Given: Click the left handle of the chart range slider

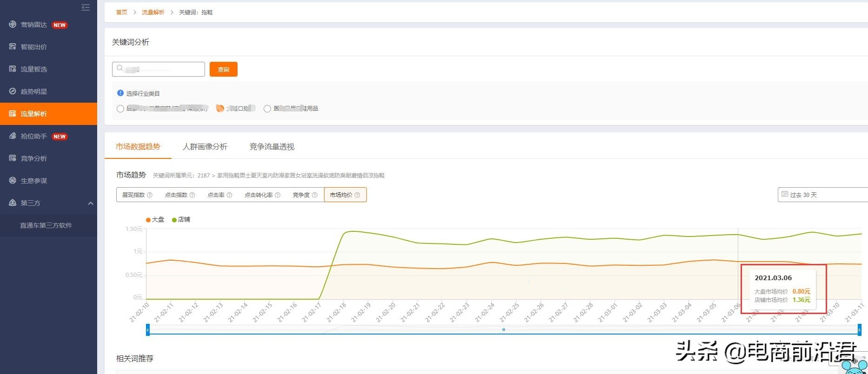Looking at the screenshot, I should point(148,330).
